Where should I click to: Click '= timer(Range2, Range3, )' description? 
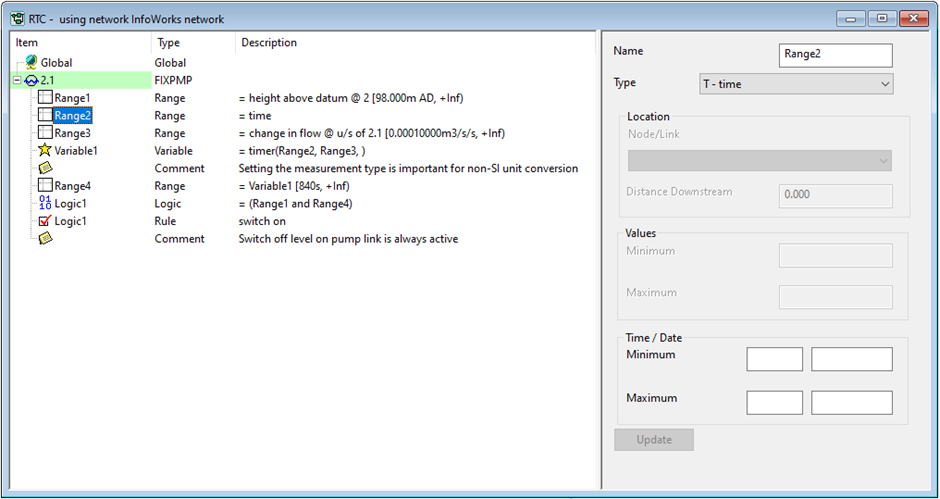click(x=302, y=151)
